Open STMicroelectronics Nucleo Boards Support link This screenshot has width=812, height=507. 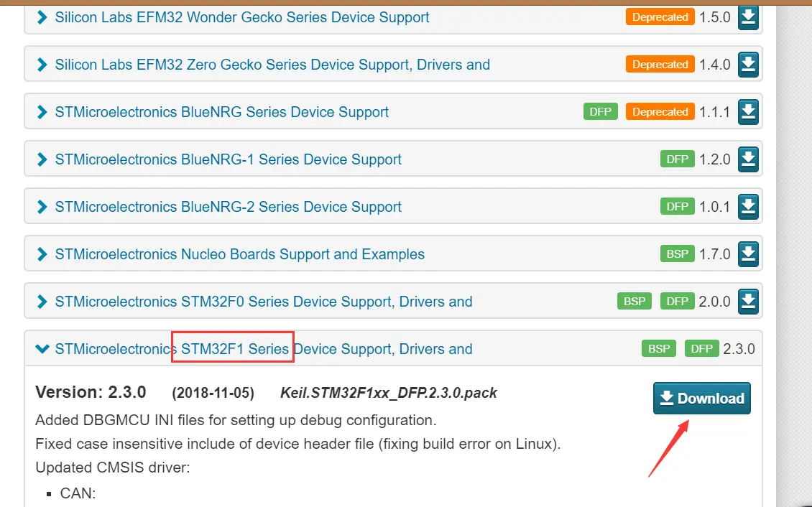[240, 254]
